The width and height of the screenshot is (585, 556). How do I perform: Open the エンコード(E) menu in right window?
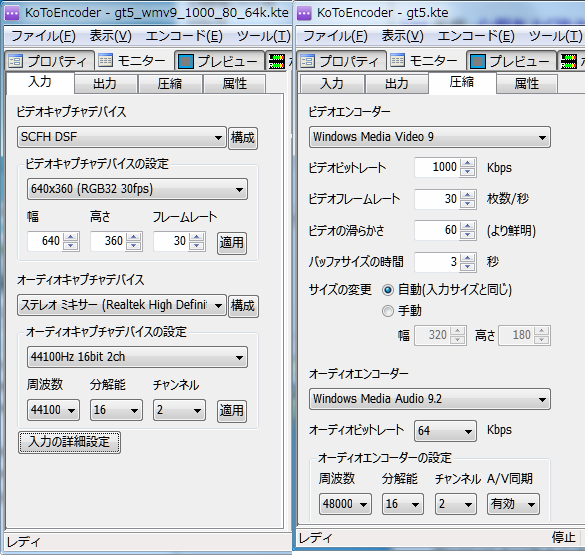pyautogui.click(x=476, y=36)
